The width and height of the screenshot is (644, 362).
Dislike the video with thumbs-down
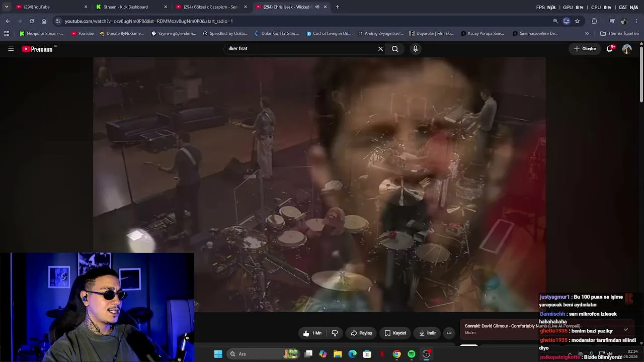pyautogui.click(x=335, y=333)
